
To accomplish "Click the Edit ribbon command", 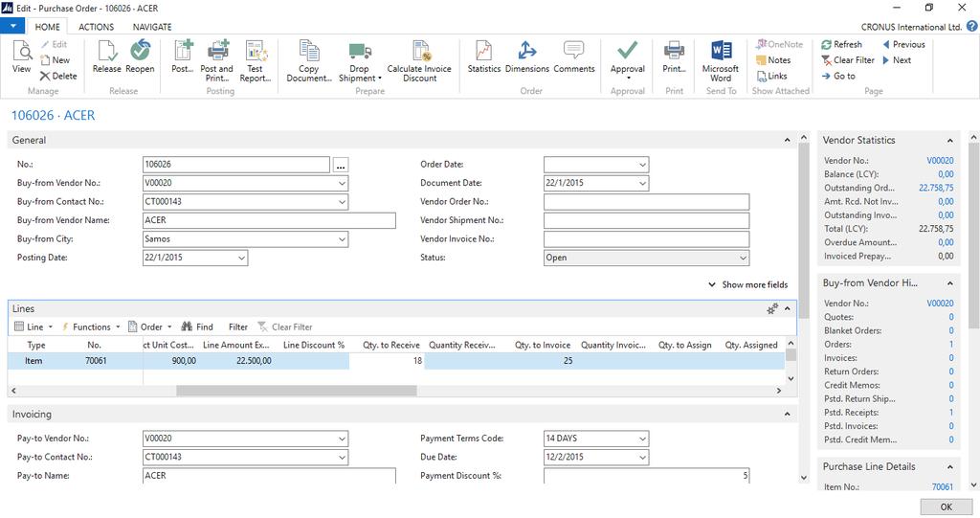I will pyautogui.click(x=54, y=44).
